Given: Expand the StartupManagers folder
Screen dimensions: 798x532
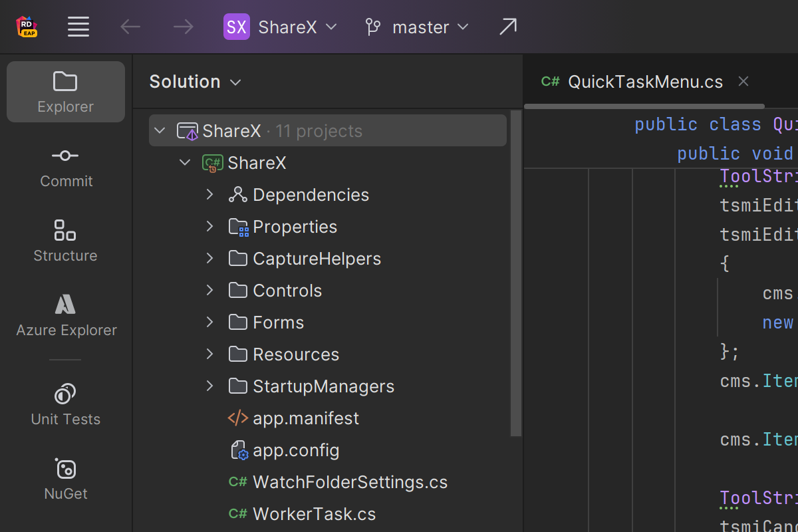Looking at the screenshot, I should [x=209, y=386].
